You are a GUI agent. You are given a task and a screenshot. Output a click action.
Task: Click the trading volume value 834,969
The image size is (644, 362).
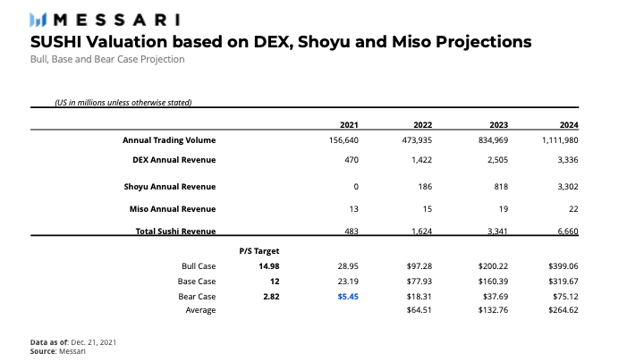point(493,140)
